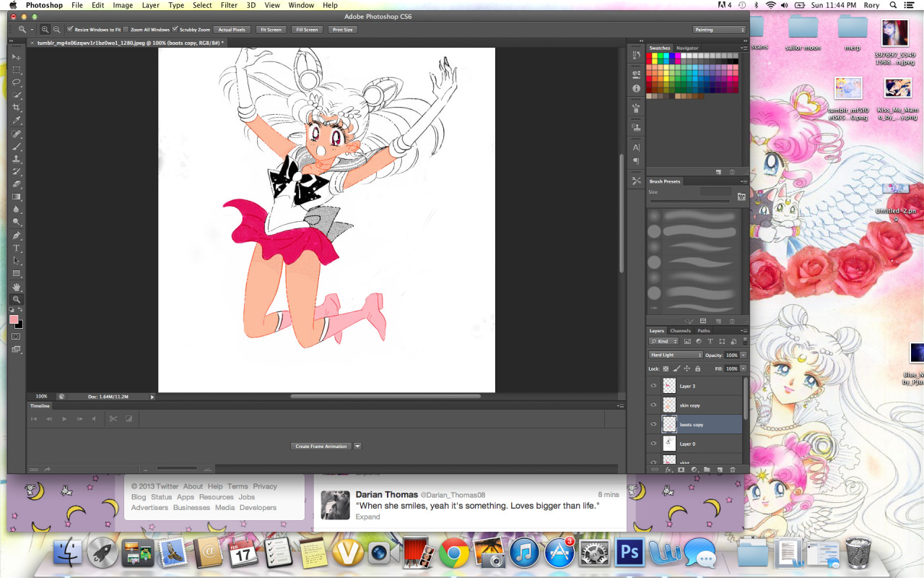Image resolution: width=924 pixels, height=578 pixels.
Task: Select the Eyedropper tool
Action: coord(17,121)
